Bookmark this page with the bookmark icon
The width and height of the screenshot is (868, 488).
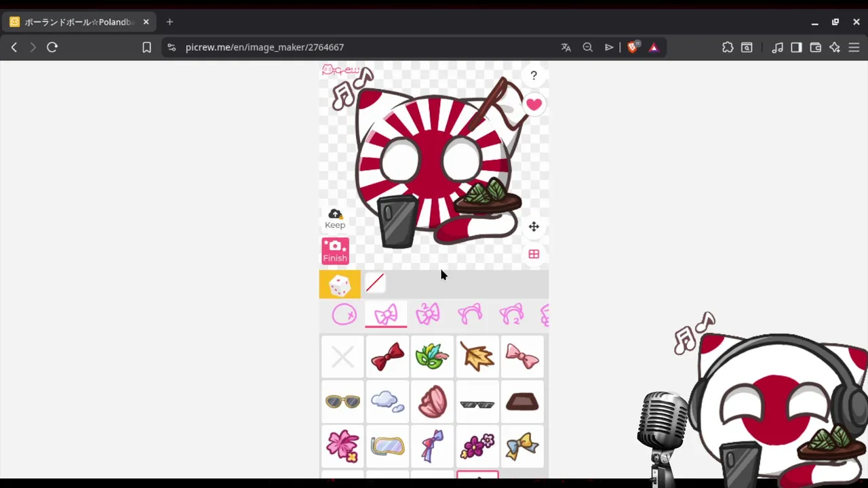click(x=146, y=47)
